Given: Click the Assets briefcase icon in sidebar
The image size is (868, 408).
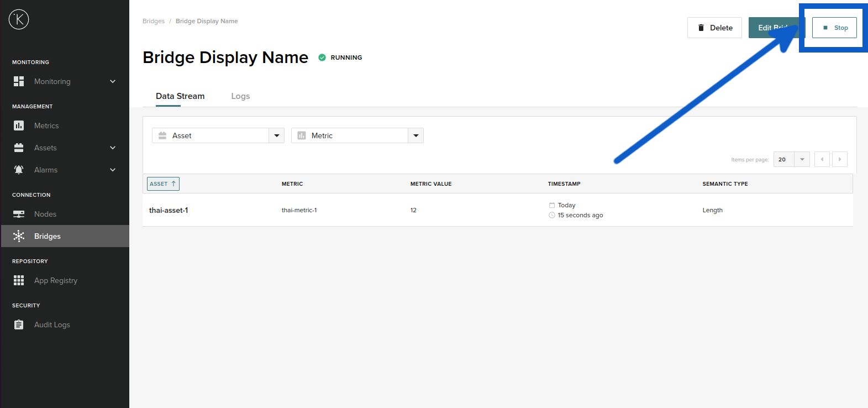Looking at the screenshot, I should (19, 148).
